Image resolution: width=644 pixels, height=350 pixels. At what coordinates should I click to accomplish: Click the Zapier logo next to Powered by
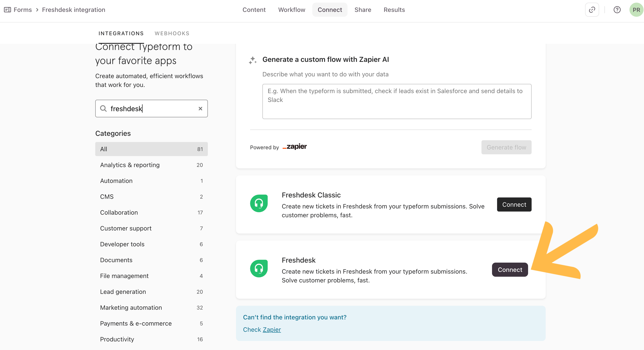294,147
